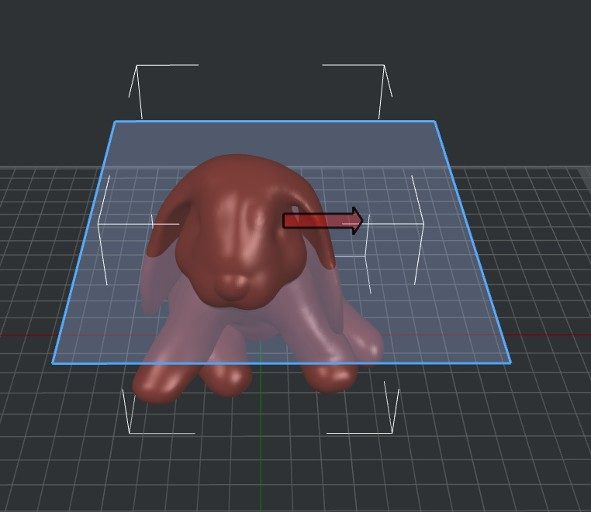
Task: Click the red direction arrow on the cut plane
Action: pos(323,221)
